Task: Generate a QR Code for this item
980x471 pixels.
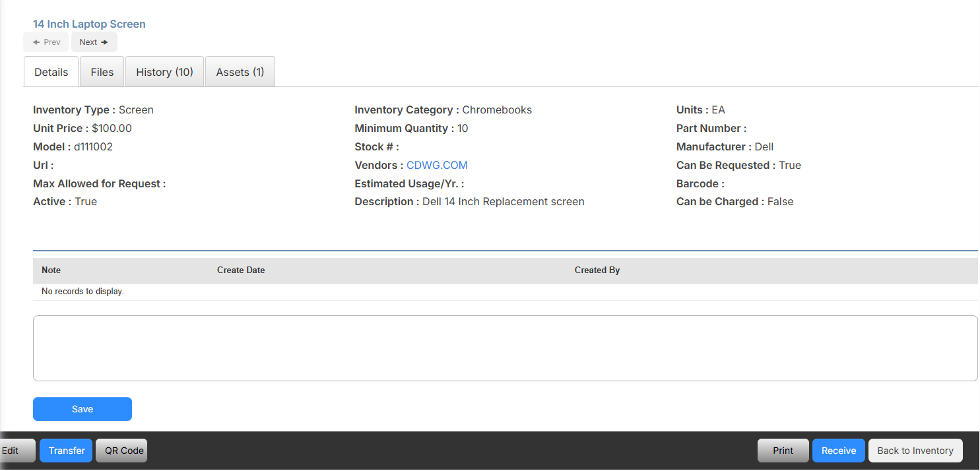Action: click(121, 450)
